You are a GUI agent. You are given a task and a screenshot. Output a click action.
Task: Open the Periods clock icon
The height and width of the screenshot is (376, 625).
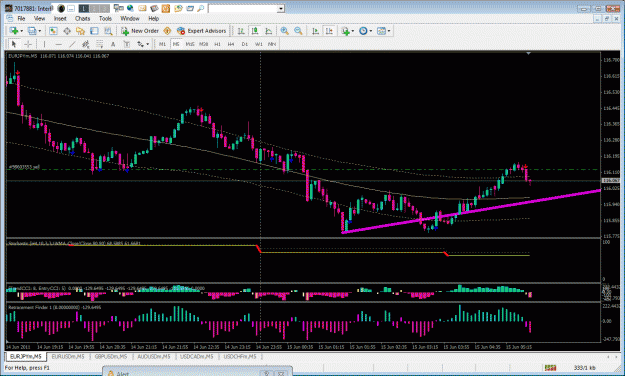click(363, 31)
